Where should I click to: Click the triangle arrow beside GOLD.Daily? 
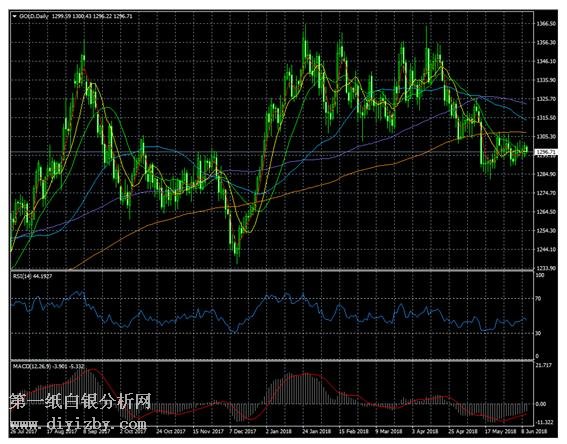pyautogui.click(x=14, y=16)
